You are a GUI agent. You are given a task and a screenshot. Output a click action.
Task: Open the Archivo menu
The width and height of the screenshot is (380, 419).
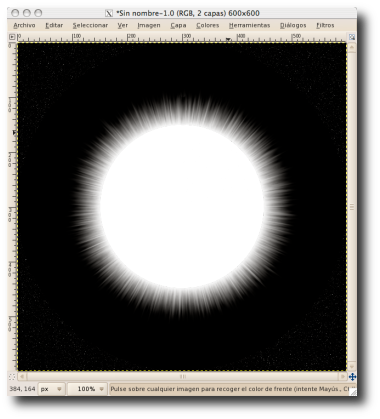coord(24,25)
